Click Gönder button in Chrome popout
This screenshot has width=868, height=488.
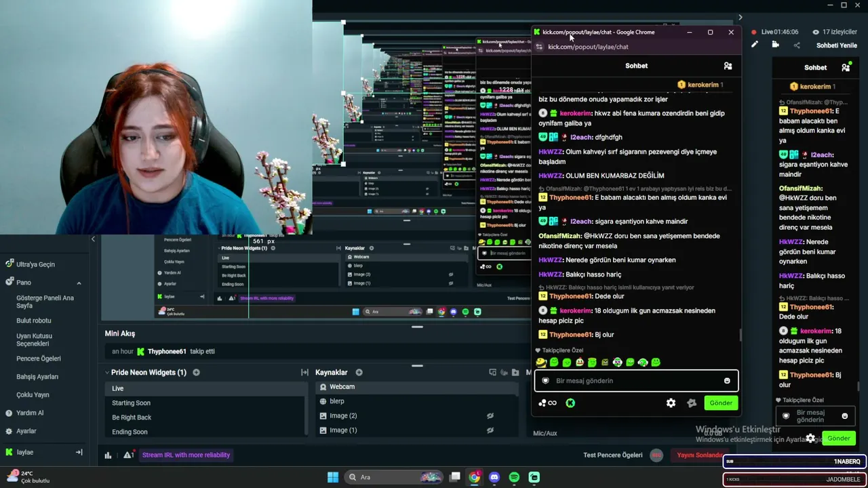click(x=721, y=403)
